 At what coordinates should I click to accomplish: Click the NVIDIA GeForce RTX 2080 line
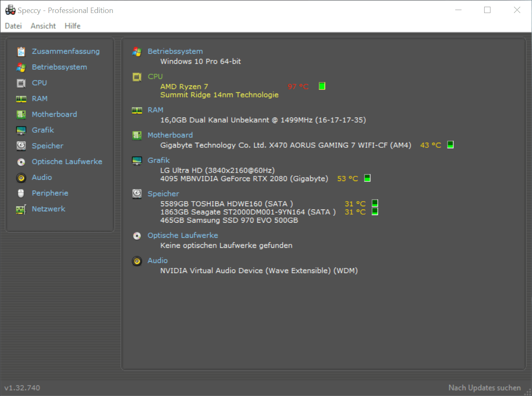point(244,178)
